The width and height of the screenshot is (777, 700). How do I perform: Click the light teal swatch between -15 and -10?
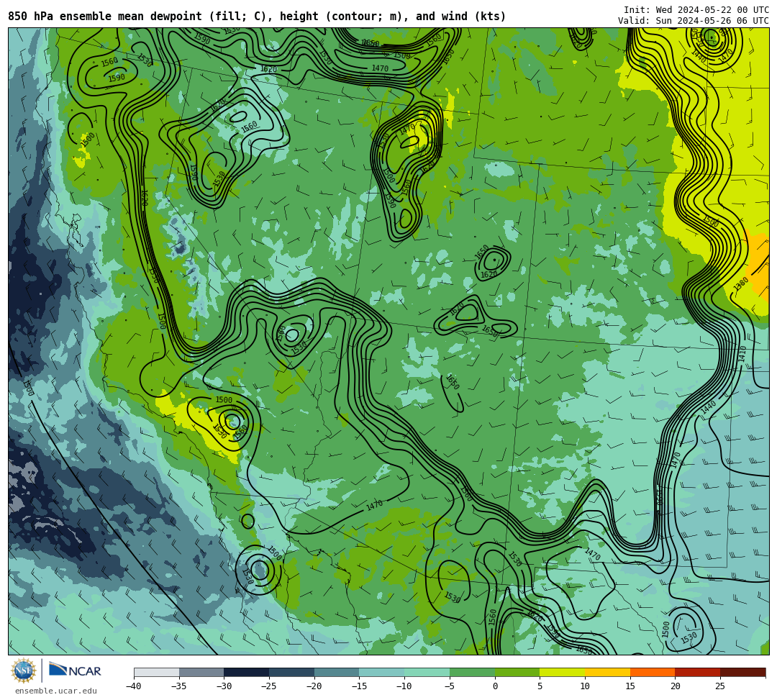tap(382, 672)
